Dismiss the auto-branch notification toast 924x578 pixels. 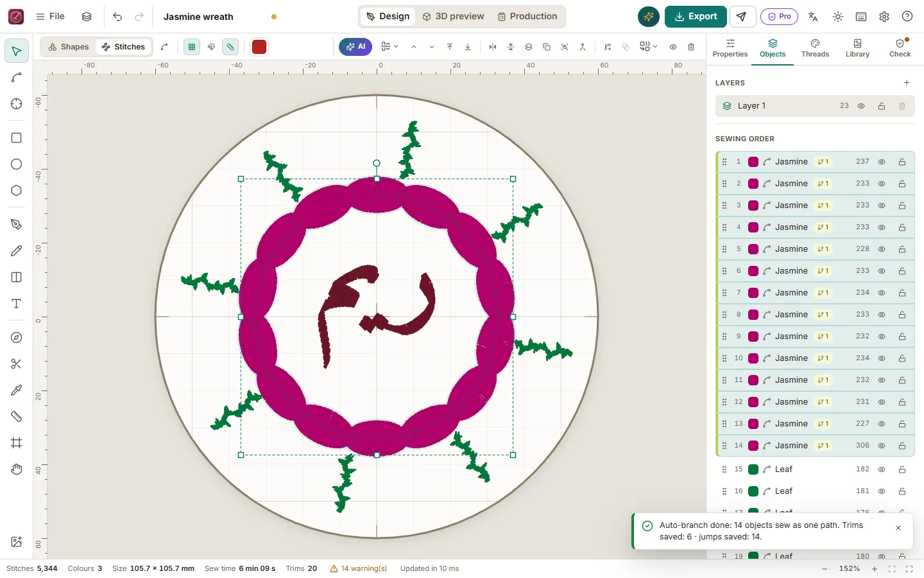click(898, 528)
